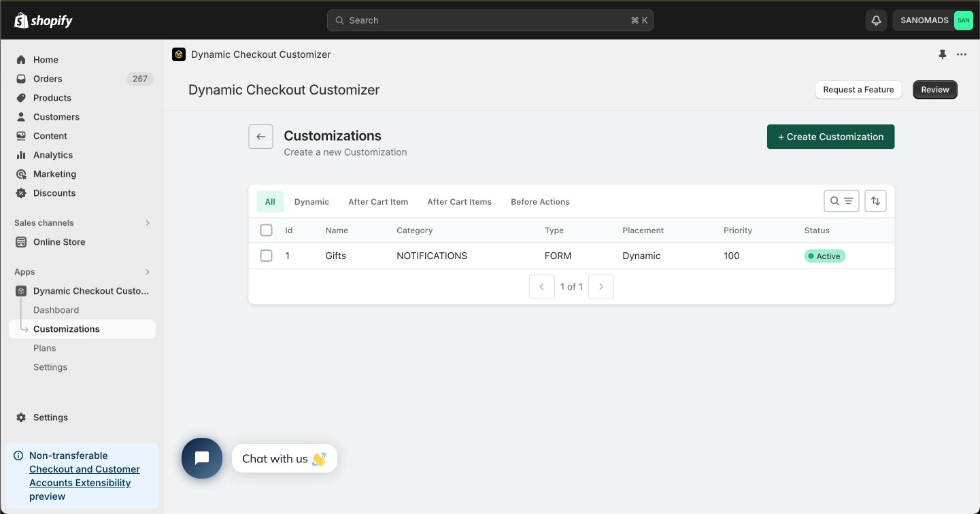The width and height of the screenshot is (980, 514).
Task: Click the info icon in the preview notice
Action: (x=18, y=456)
